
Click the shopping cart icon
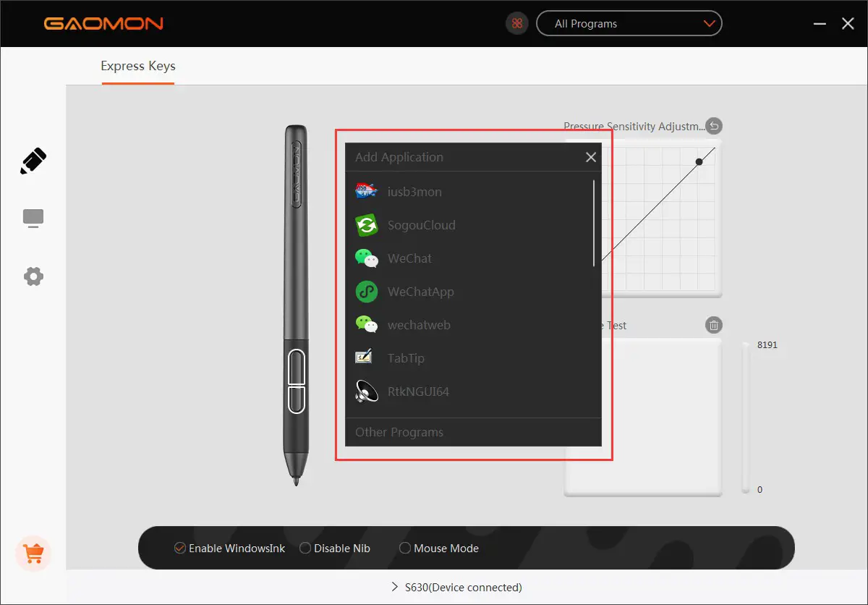(x=33, y=554)
